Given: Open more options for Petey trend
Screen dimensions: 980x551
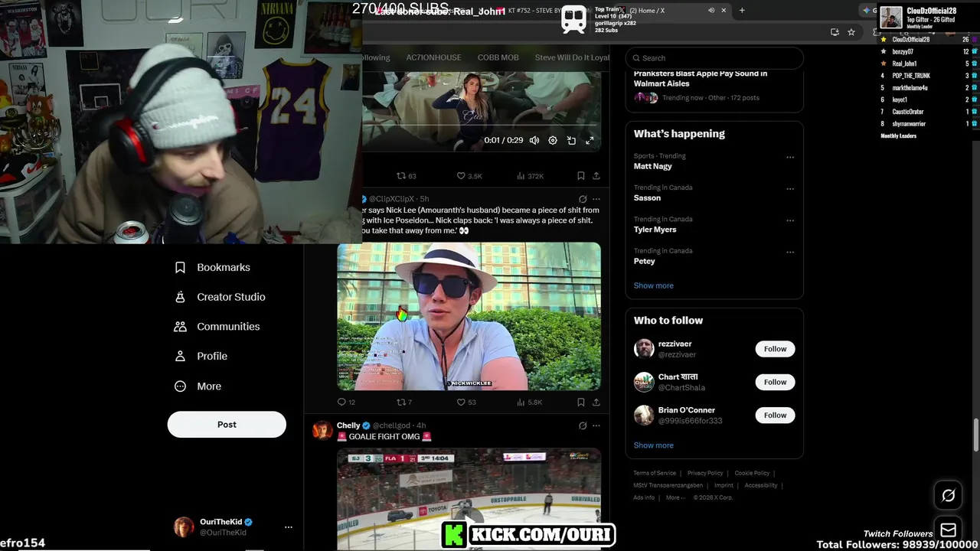Looking at the screenshot, I should (790, 252).
